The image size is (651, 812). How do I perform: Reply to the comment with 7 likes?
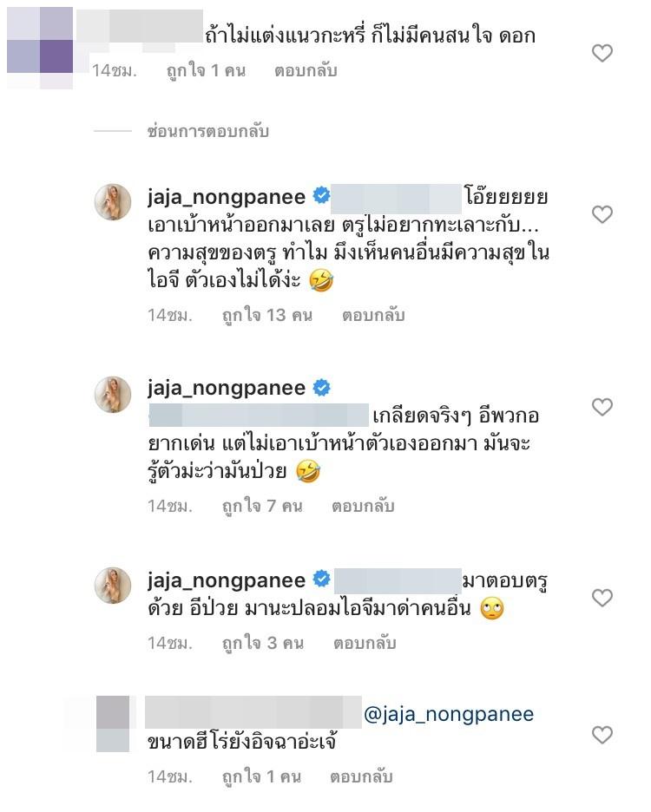coord(363,506)
